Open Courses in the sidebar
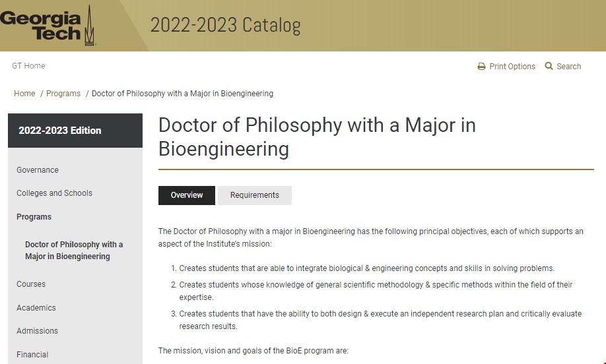 31,284
